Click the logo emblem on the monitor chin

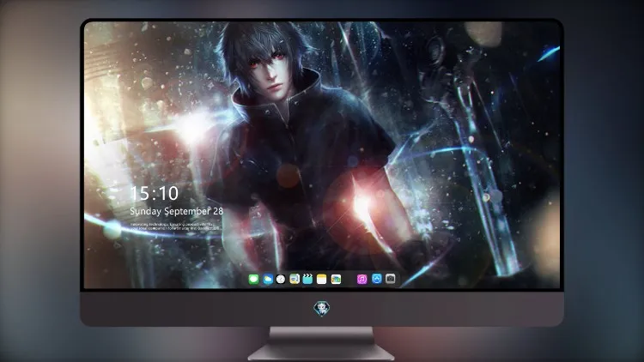(322, 309)
